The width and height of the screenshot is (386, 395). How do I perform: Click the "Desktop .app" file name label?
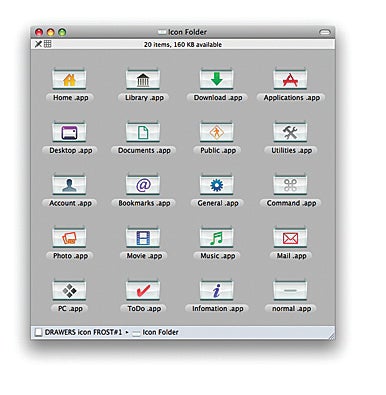coord(70,150)
